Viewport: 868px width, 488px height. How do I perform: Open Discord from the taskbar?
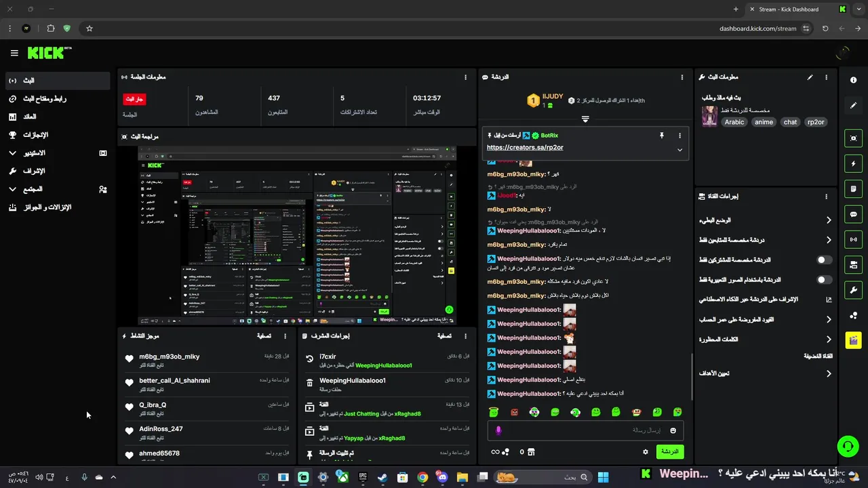click(442, 477)
